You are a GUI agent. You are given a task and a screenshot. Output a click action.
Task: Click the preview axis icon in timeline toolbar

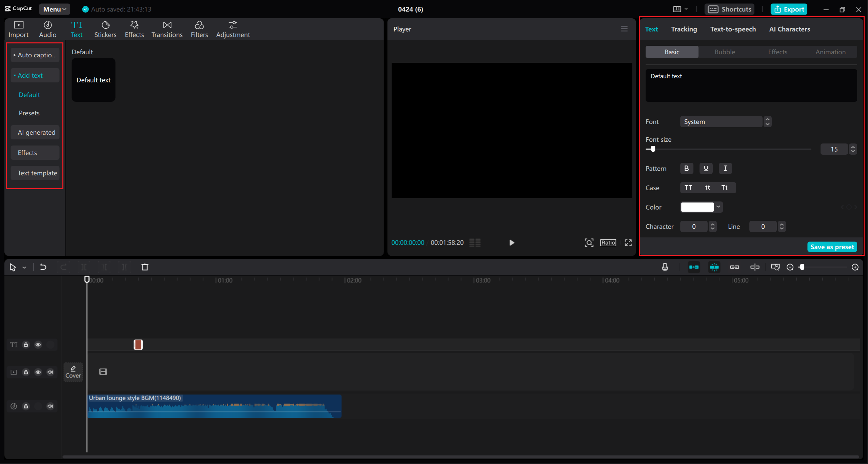tap(775, 267)
